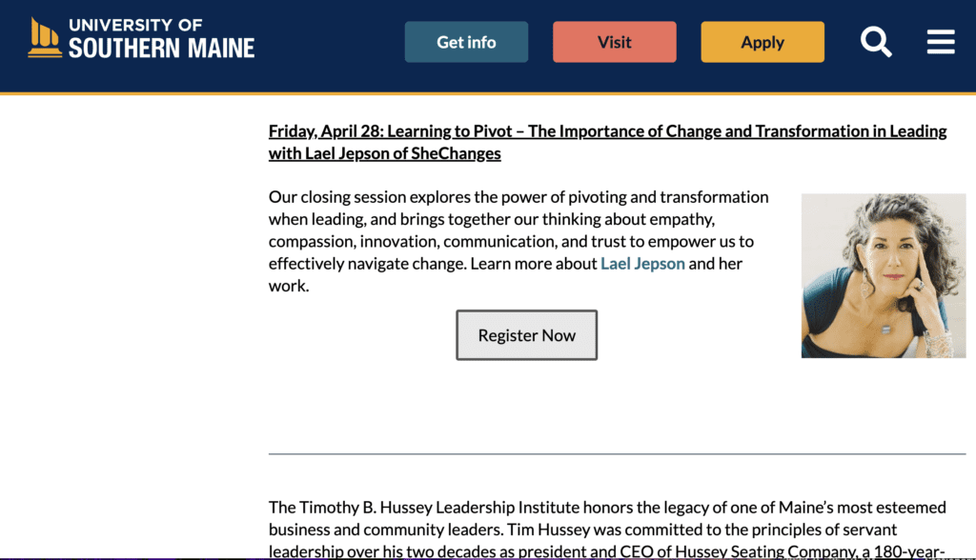The height and width of the screenshot is (560, 976).
Task: Click the blue Get info button
Action: [466, 42]
